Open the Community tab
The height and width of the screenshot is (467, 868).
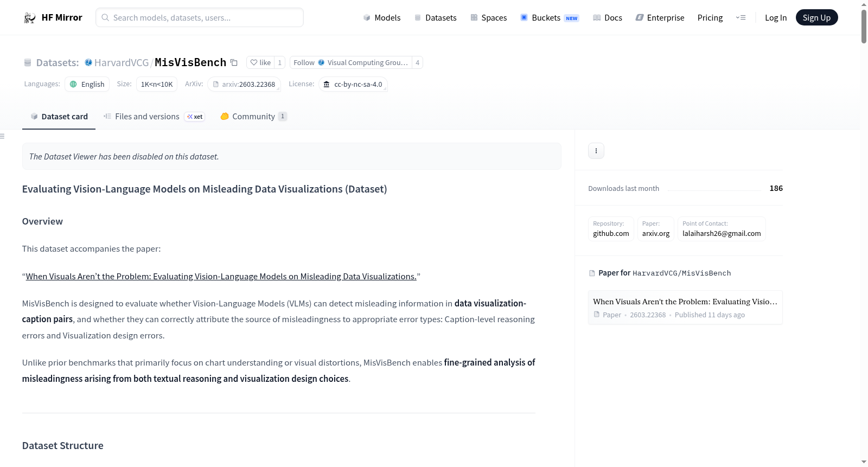pyautogui.click(x=253, y=117)
